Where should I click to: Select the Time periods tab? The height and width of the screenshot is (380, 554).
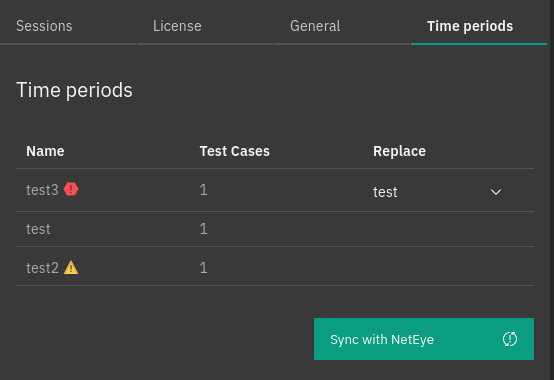(470, 26)
